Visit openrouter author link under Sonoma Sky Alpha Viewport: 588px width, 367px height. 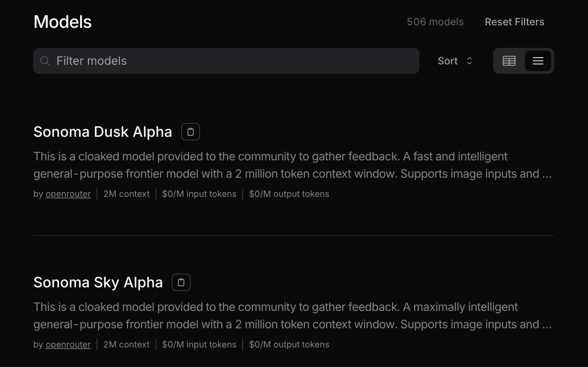(x=68, y=345)
